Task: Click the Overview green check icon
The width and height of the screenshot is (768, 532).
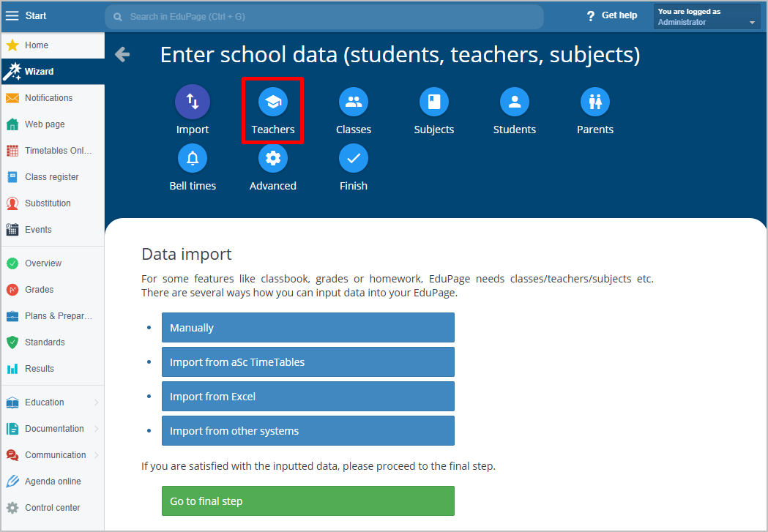Action: 12,263
